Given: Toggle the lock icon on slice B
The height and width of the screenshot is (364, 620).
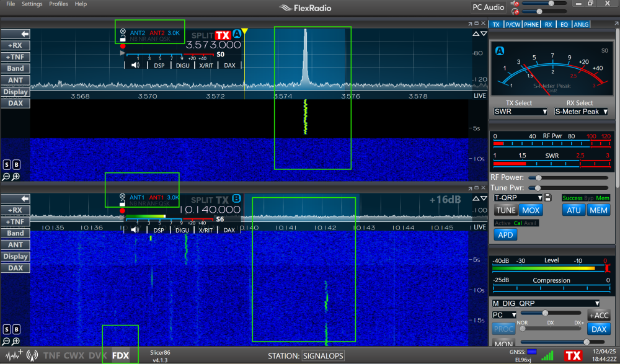Looking at the screenshot, I should pyautogui.click(x=123, y=203).
